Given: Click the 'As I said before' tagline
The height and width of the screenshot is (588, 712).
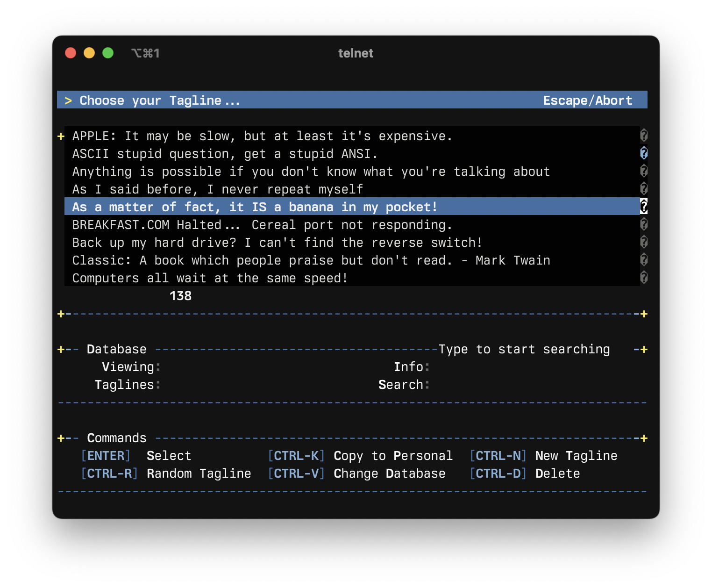Looking at the screenshot, I should point(217,189).
